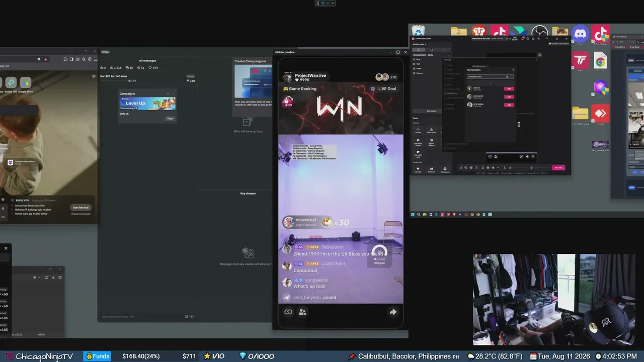Screen dimensions: 644x362
Task: Click the taskbar search magnifier icon
Action: [x=419, y=215]
